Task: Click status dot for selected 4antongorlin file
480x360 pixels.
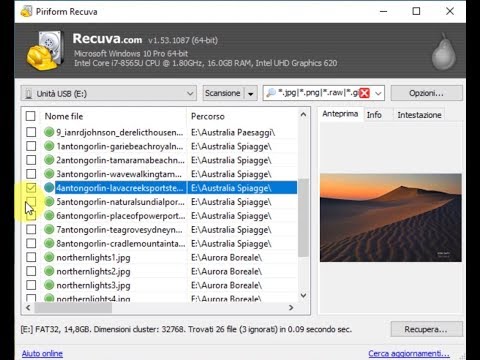Action: click(x=49, y=188)
